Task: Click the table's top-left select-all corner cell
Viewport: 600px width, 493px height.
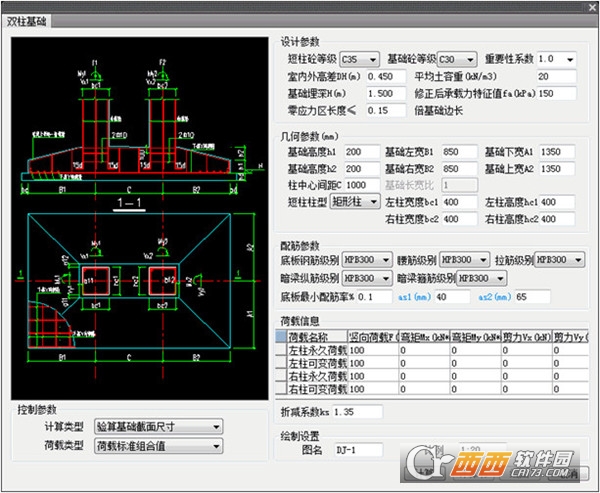Action: click(281, 337)
